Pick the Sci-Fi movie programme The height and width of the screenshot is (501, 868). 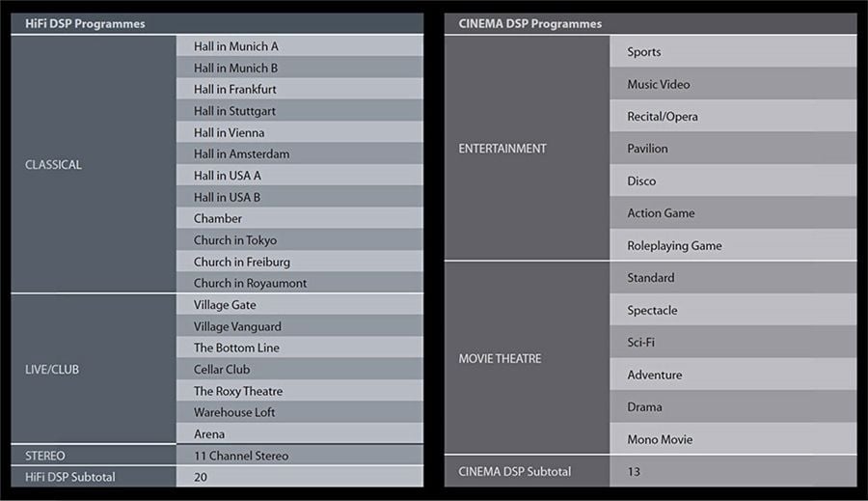coord(733,342)
